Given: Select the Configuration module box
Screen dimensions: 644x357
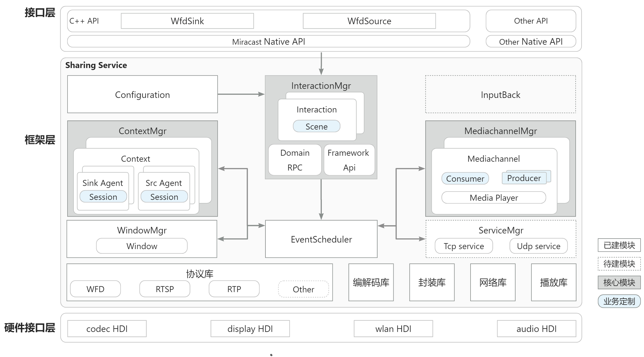Looking at the screenshot, I should (142, 95).
